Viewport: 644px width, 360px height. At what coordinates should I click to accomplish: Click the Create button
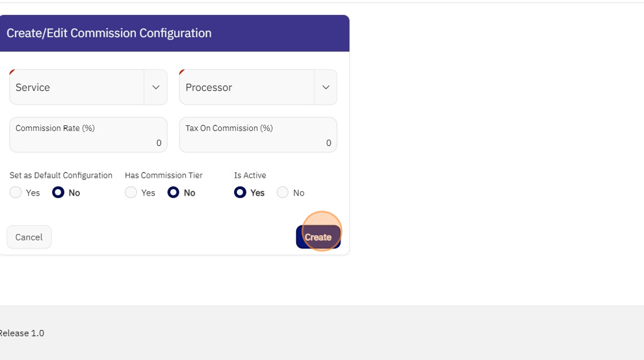pos(318,237)
